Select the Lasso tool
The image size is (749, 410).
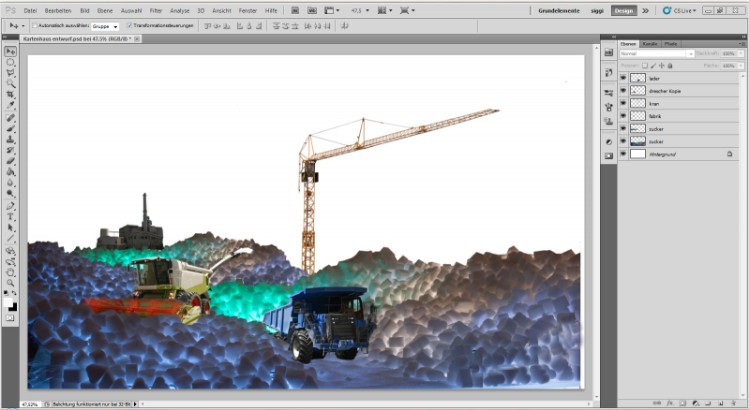[x=11, y=72]
